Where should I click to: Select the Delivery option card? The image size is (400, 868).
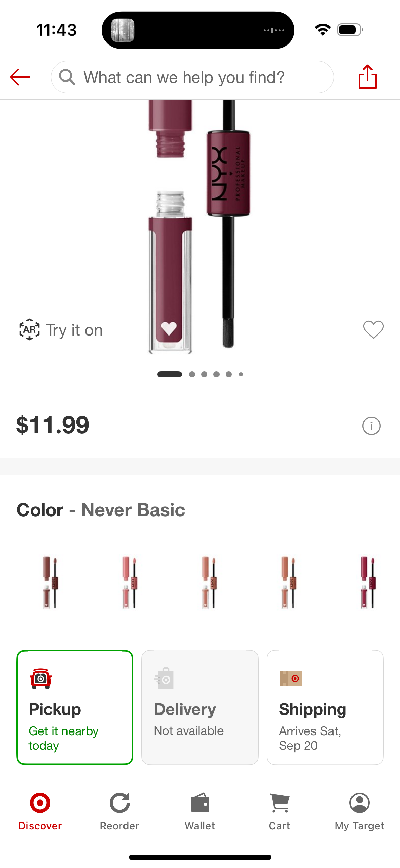point(199,707)
